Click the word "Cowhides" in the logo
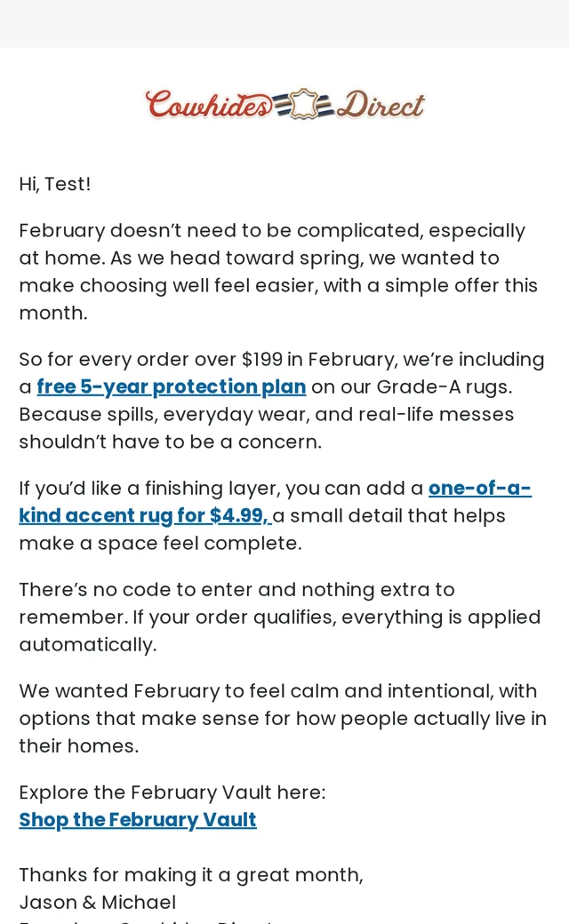The height and width of the screenshot is (924, 569). 209,105
